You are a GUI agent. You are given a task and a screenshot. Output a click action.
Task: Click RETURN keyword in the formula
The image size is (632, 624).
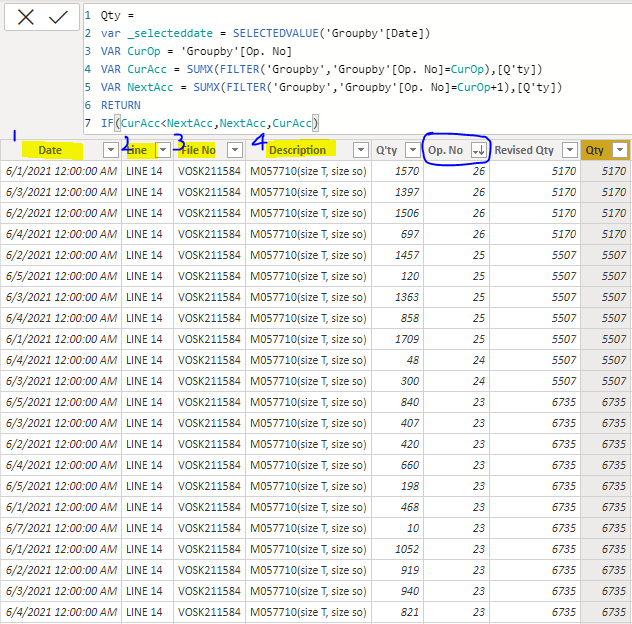click(x=121, y=105)
